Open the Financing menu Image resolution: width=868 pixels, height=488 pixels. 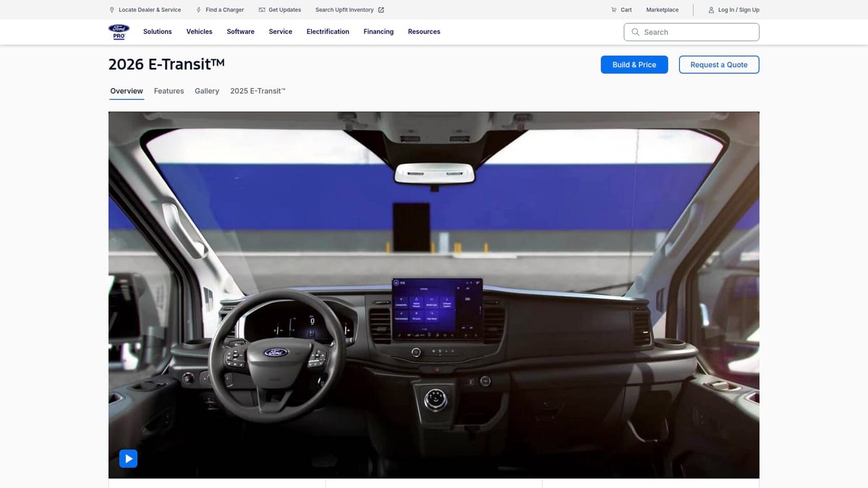tap(378, 32)
